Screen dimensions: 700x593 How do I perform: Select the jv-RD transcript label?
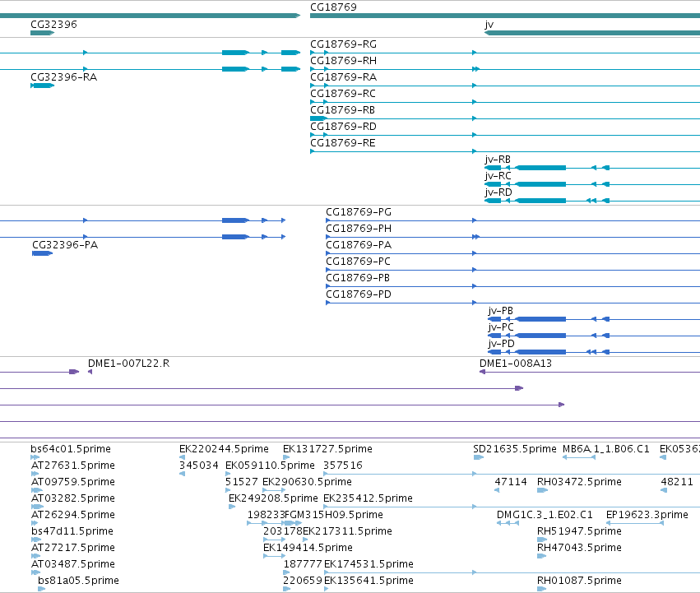point(498,192)
